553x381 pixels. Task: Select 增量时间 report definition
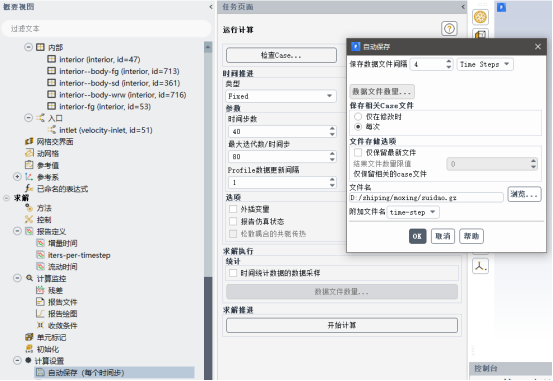point(57,243)
